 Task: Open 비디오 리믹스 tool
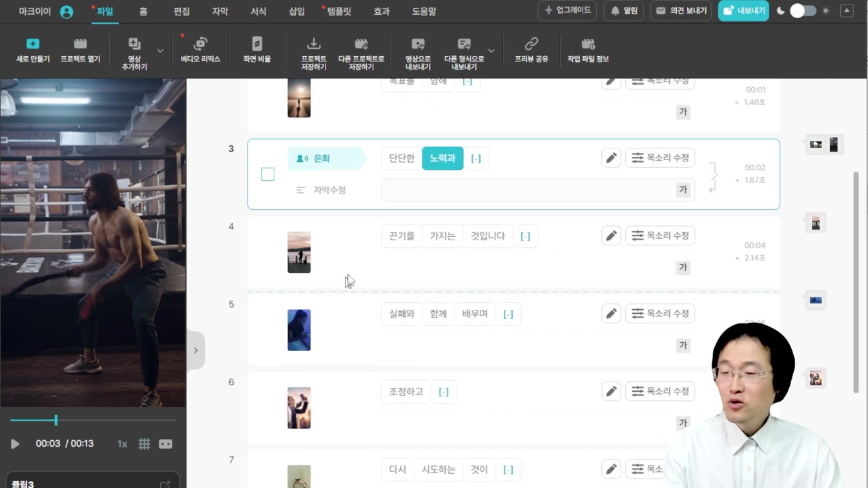[x=200, y=50]
